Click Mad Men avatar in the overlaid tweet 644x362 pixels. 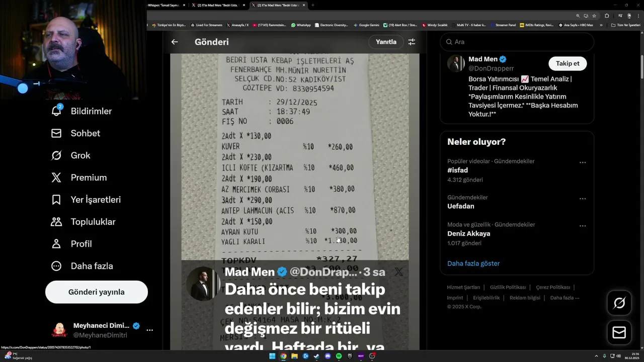pyautogui.click(x=202, y=284)
